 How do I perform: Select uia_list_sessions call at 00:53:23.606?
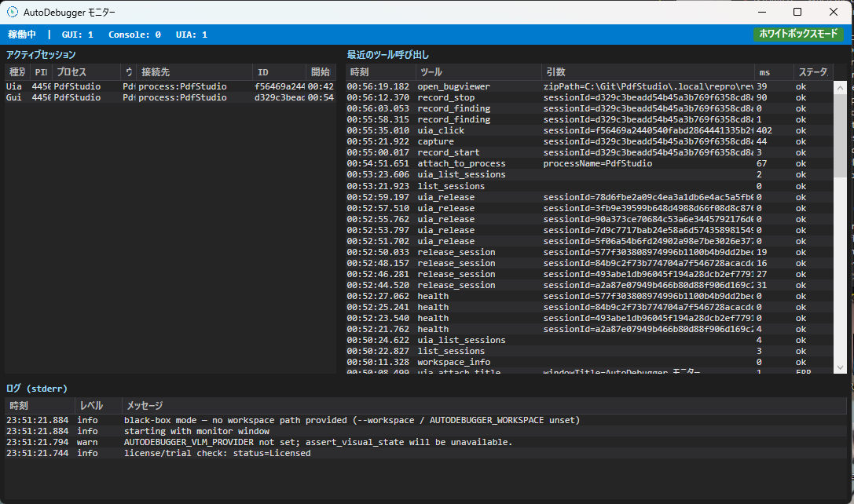pyautogui.click(x=589, y=175)
